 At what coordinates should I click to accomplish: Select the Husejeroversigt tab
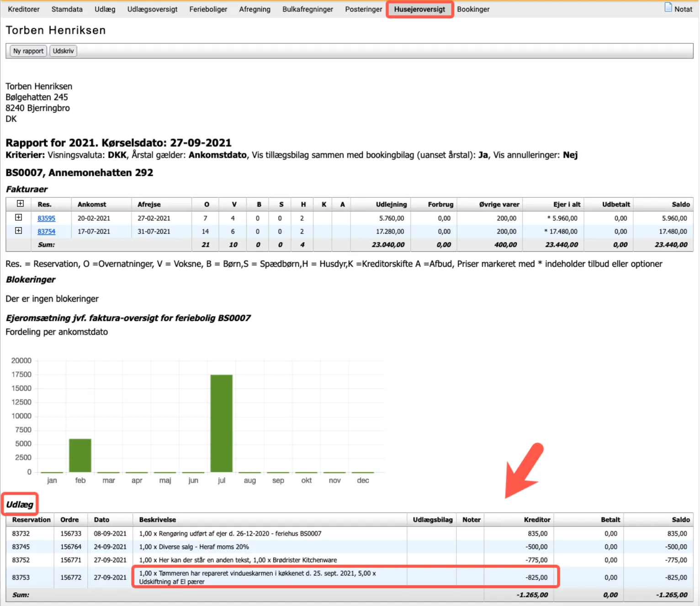[x=419, y=9]
